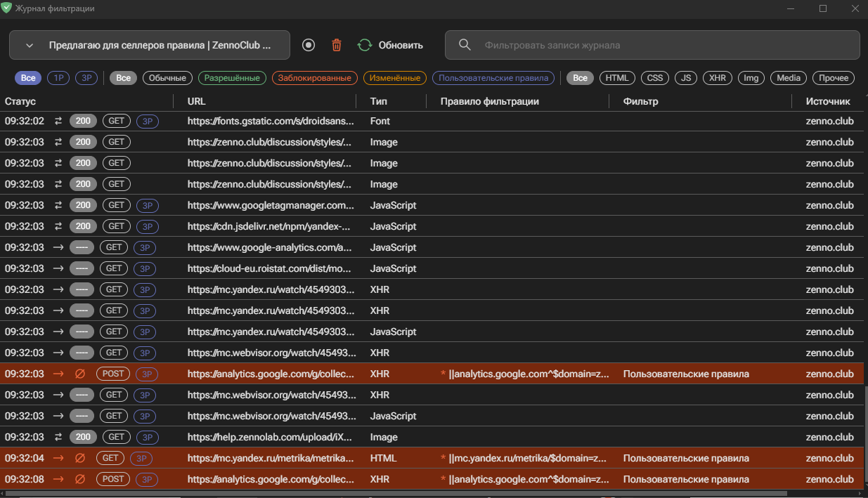Expand the help.zennolab.com Image request row

click(x=271, y=437)
